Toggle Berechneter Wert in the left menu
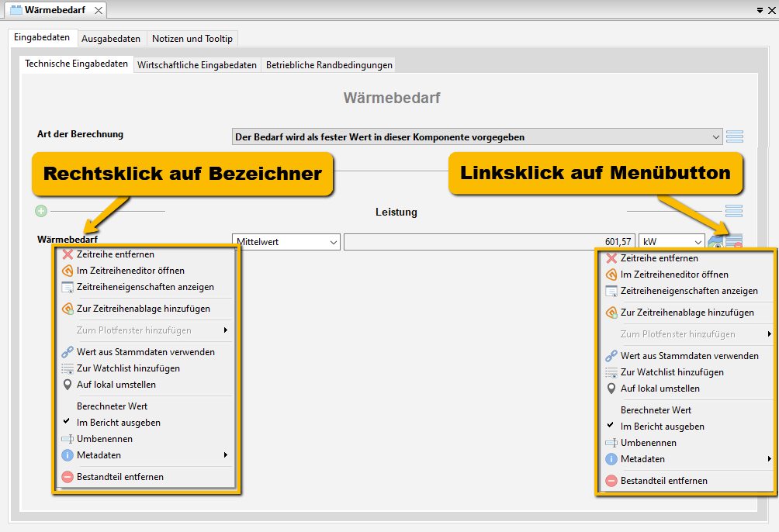779x532 pixels. [x=112, y=406]
